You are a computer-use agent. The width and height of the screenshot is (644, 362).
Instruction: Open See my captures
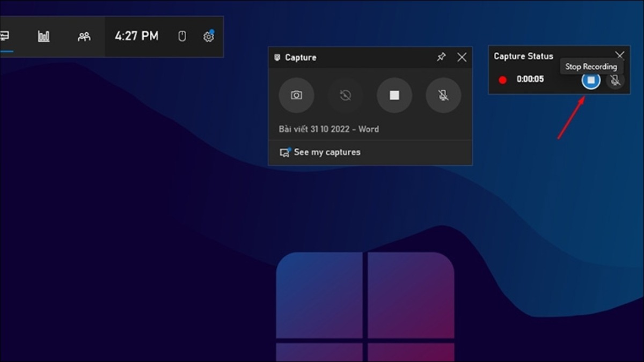tap(320, 152)
